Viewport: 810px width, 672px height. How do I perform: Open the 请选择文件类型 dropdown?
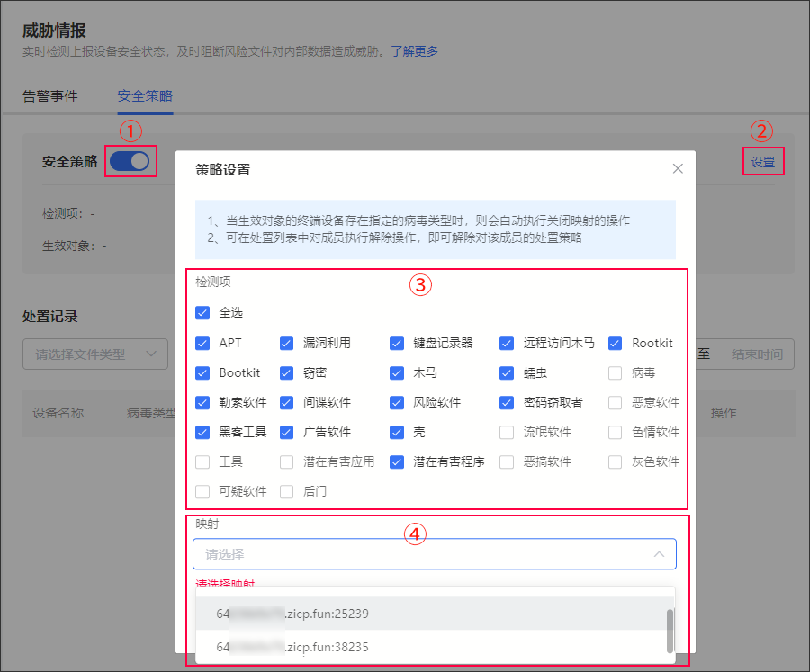(x=94, y=354)
